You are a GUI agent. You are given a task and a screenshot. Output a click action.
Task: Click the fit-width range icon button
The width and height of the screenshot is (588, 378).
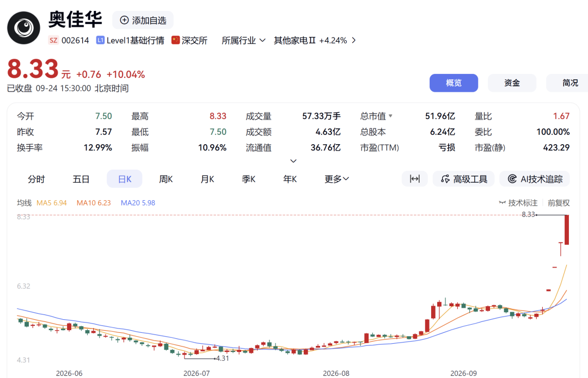click(414, 179)
